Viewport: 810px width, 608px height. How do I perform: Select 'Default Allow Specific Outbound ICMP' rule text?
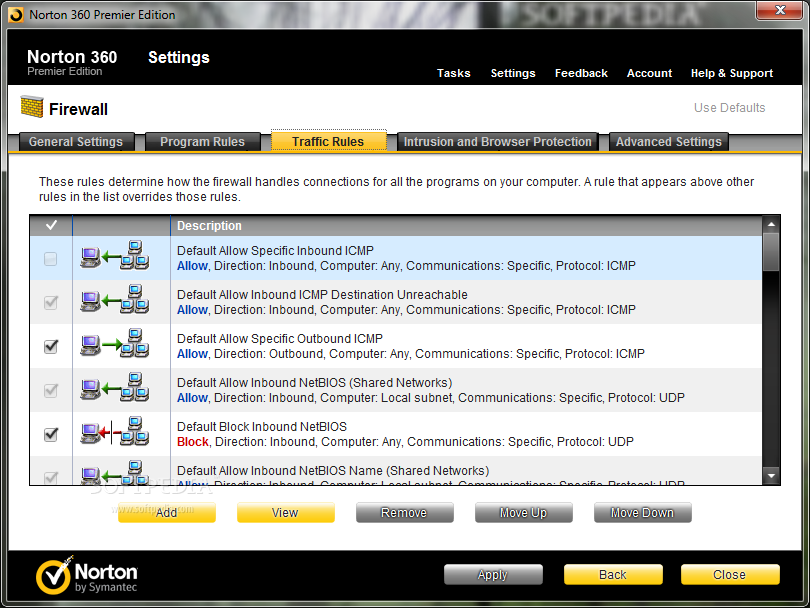[x=279, y=338]
